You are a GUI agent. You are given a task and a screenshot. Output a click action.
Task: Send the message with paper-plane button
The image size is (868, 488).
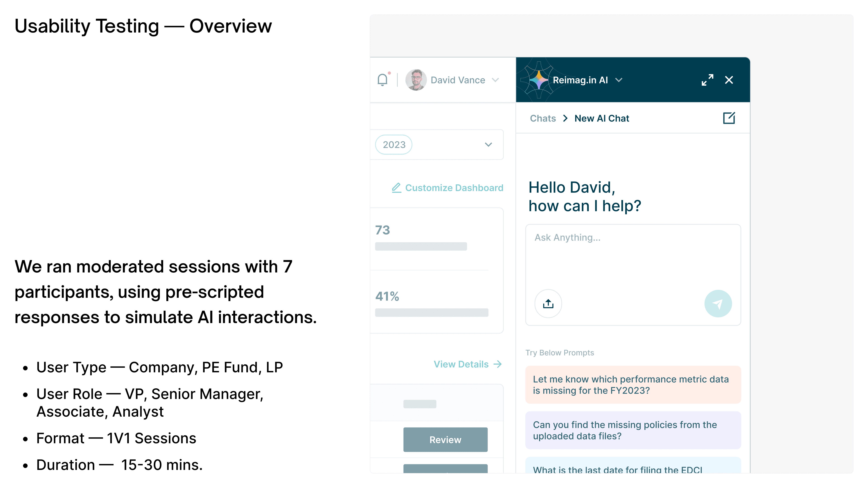(718, 304)
